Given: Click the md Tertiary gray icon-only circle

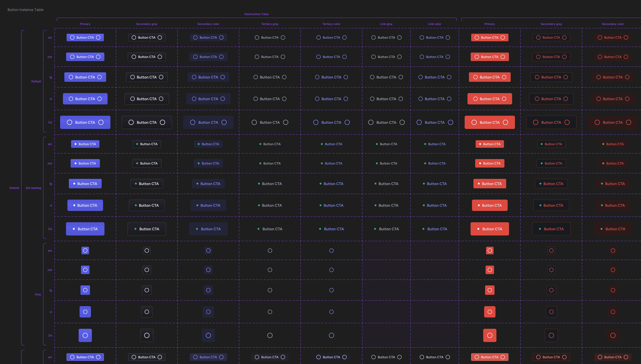Looking at the screenshot, I should [x=270, y=270].
